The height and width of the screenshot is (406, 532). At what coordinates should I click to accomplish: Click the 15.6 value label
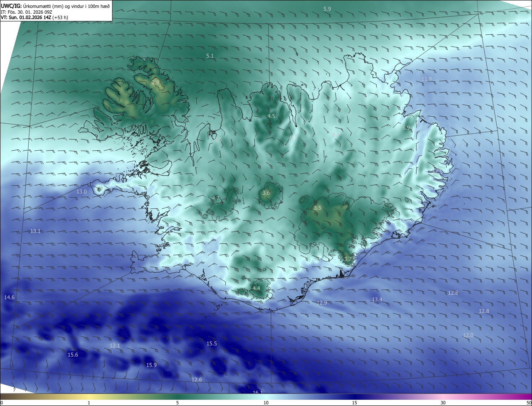tap(73, 355)
